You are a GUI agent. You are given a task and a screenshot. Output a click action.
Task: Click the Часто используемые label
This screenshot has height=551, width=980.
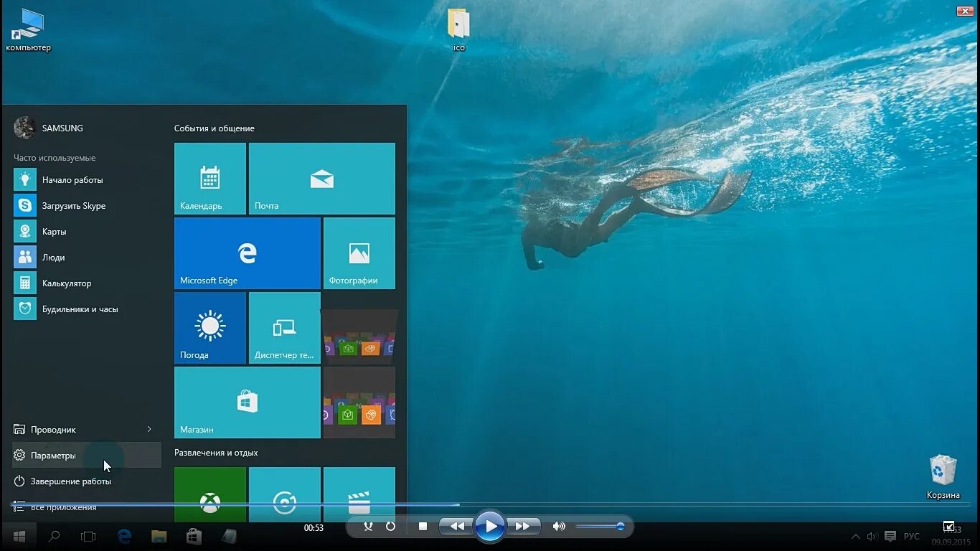[55, 158]
